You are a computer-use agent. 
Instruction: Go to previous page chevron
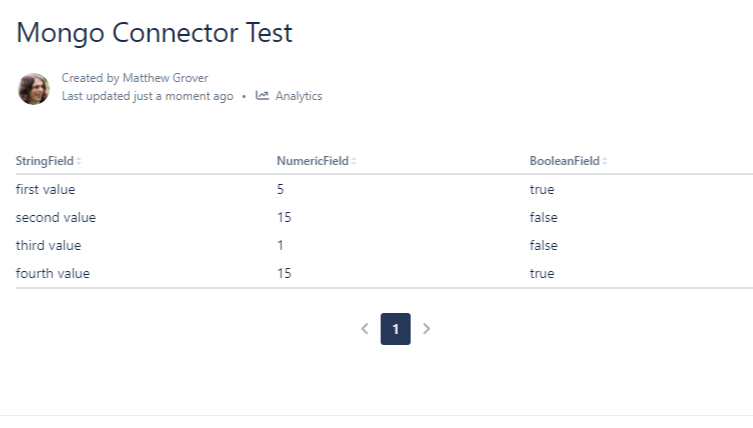[x=365, y=328]
